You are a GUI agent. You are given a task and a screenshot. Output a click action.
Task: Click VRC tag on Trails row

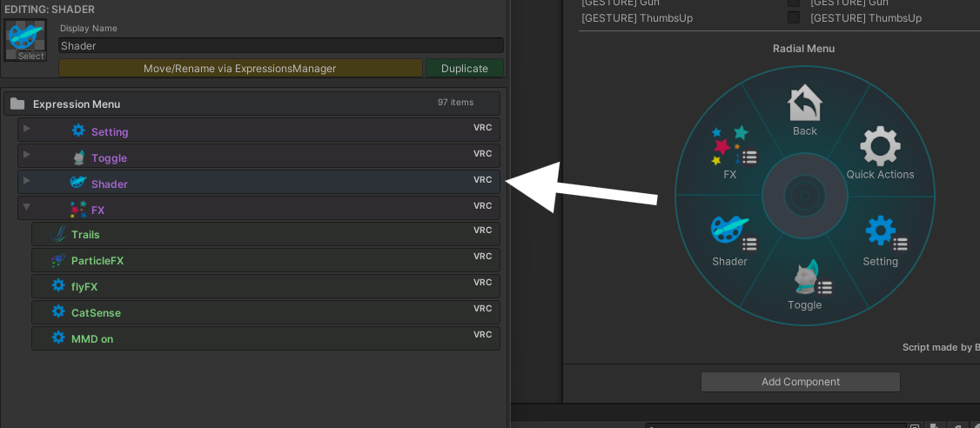click(482, 230)
